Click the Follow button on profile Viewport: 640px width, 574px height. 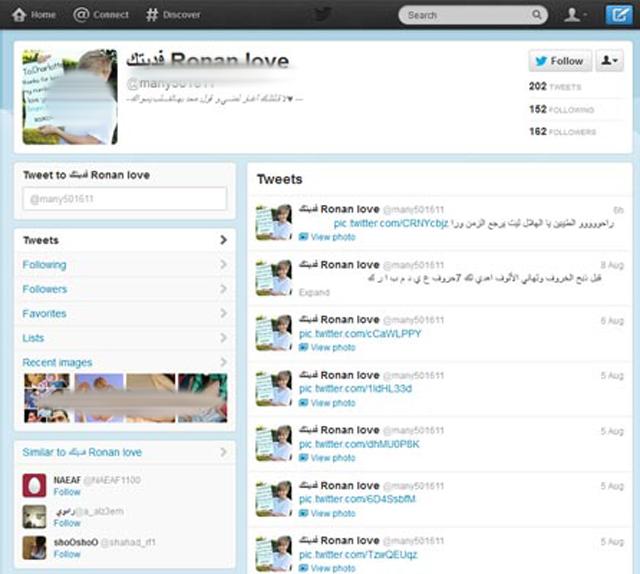click(x=559, y=61)
